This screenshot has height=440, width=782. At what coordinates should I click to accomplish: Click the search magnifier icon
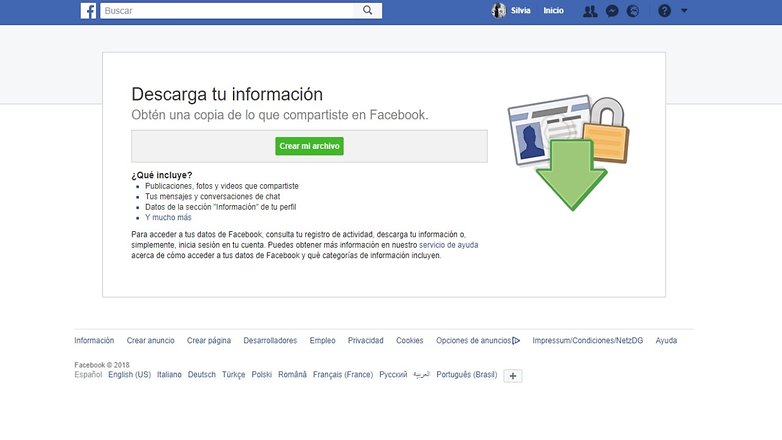pyautogui.click(x=368, y=10)
